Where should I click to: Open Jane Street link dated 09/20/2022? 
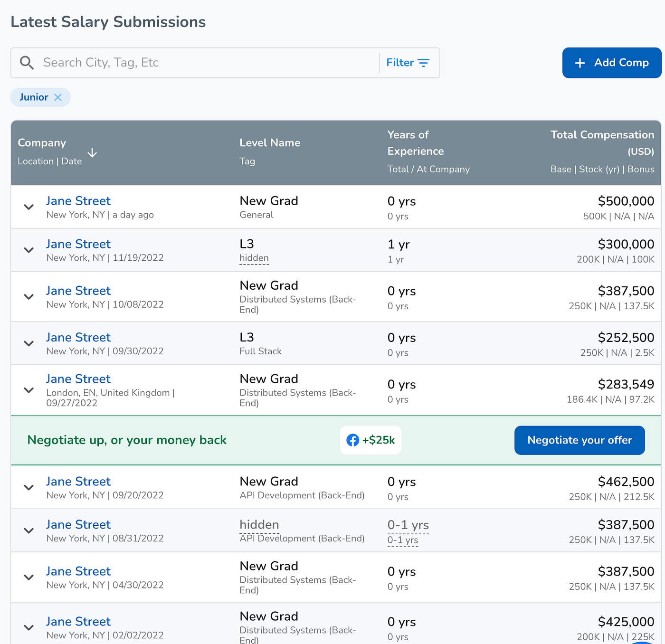coord(78,482)
